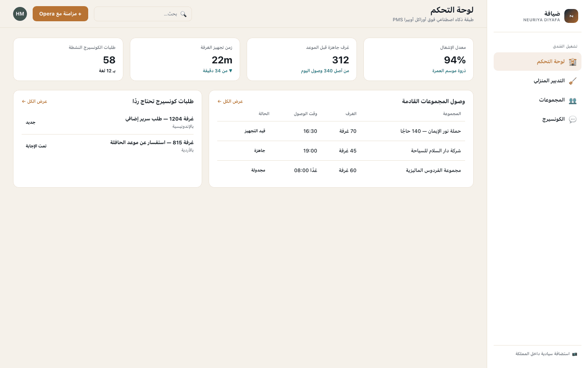Viewport: 588px width, 368px height.
Task: Click the flag icon beside استضافة سيادية
Action: click(x=575, y=354)
